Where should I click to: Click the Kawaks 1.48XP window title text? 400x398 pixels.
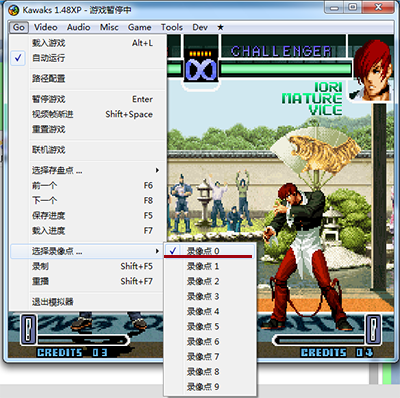(77, 10)
